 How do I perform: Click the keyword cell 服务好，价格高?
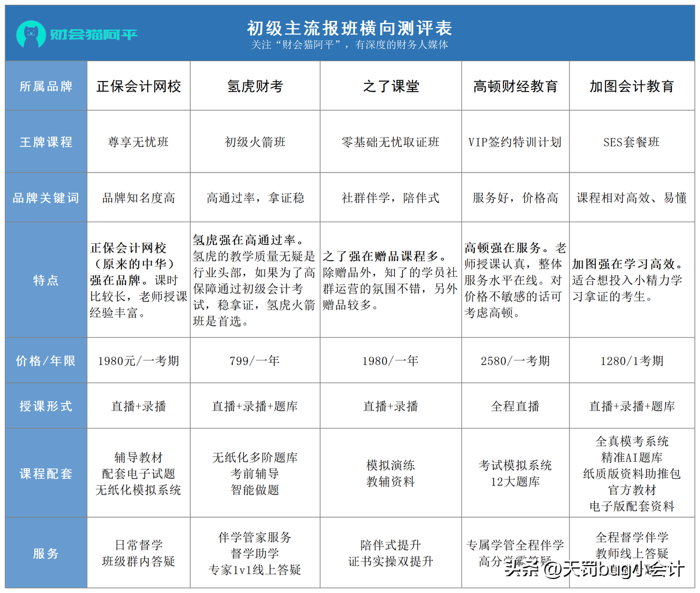(516, 198)
